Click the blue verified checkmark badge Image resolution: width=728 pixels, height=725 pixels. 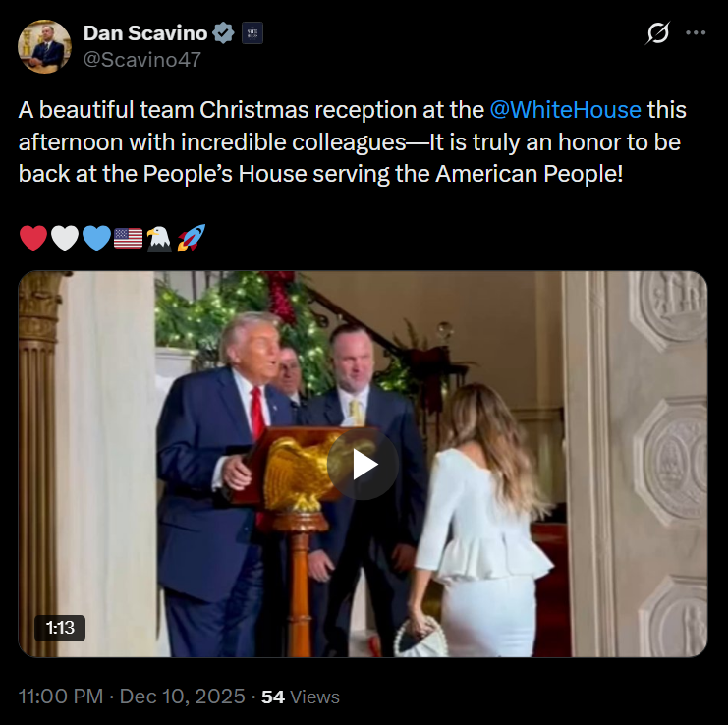(x=223, y=33)
